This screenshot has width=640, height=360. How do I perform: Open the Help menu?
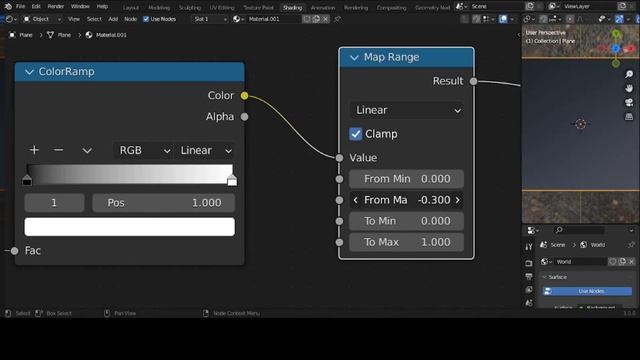pyautogui.click(x=102, y=7)
